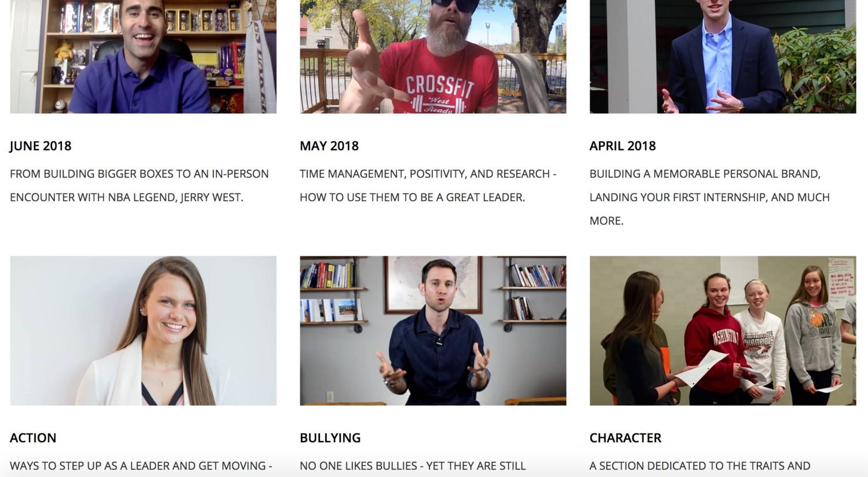Select the personal brand description text
The image size is (868, 477).
[x=710, y=197]
